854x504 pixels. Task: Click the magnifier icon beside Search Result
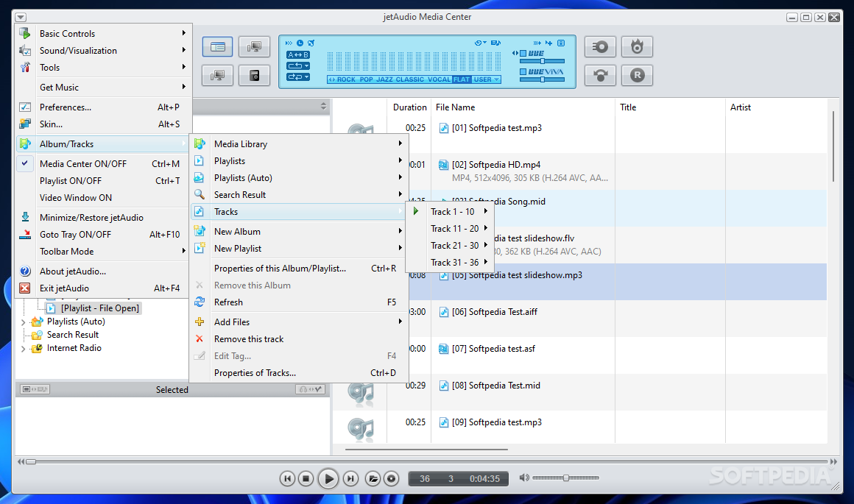pos(200,194)
